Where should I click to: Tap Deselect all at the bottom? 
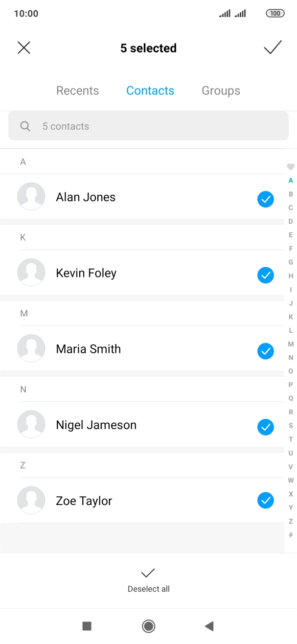148,580
